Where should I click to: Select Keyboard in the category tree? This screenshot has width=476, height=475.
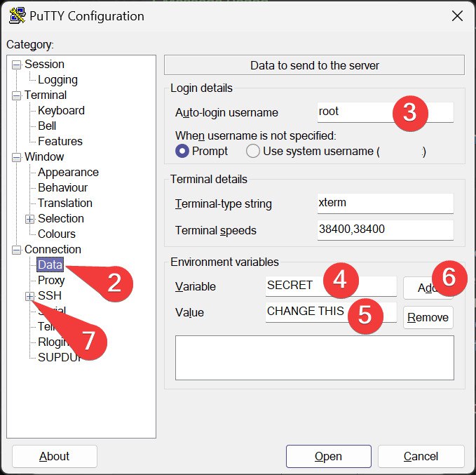click(x=61, y=111)
